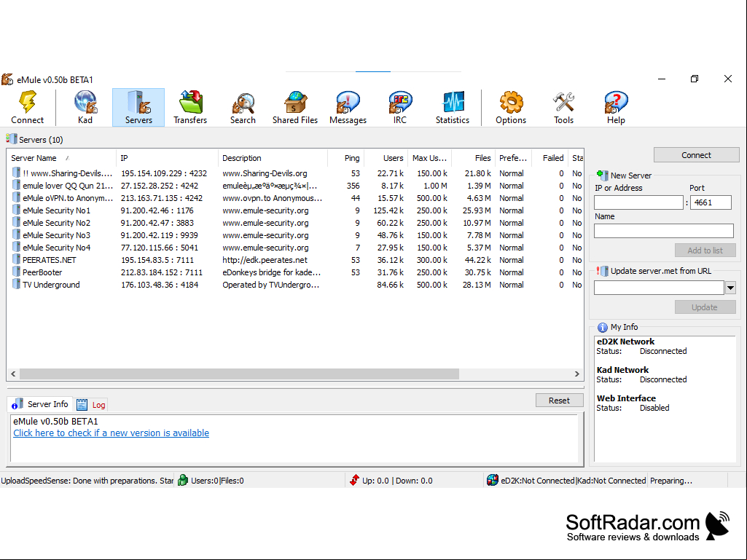Sort by Failed column header

tap(550, 158)
